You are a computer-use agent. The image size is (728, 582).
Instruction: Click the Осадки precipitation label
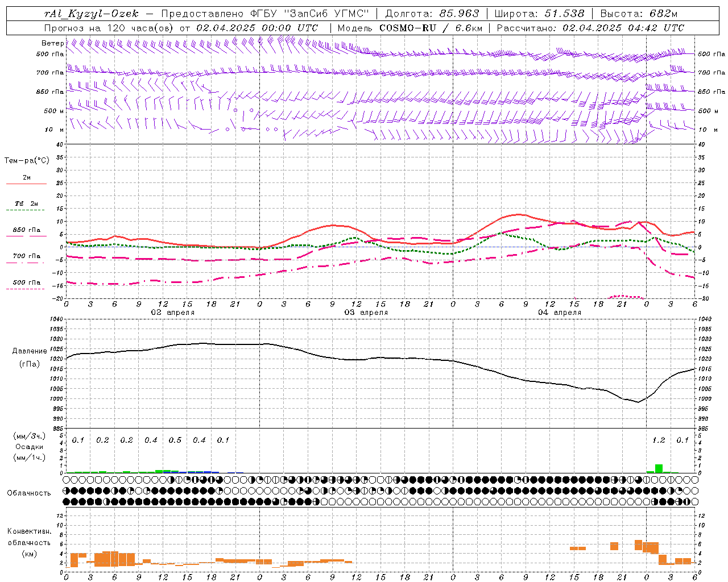tap(29, 447)
